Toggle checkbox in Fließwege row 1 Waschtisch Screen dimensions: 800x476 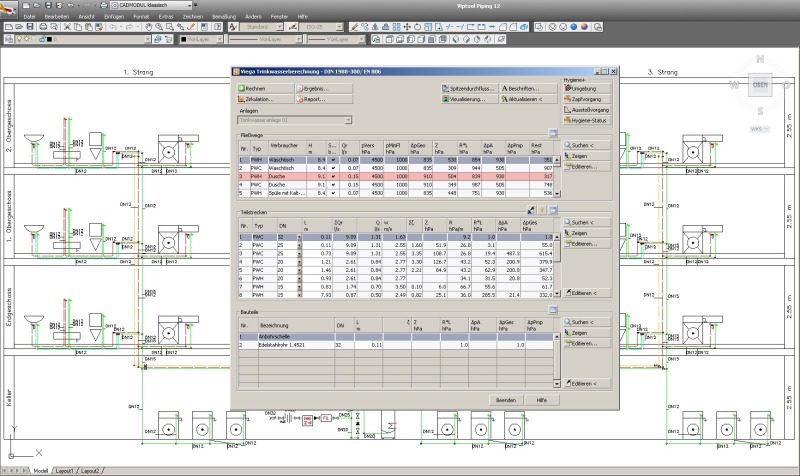point(333,160)
